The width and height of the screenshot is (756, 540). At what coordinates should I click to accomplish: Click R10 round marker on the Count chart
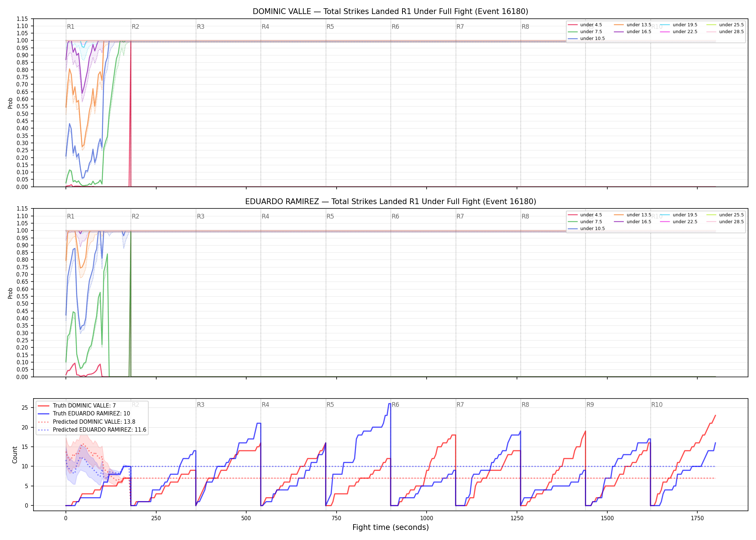tap(657, 405)
